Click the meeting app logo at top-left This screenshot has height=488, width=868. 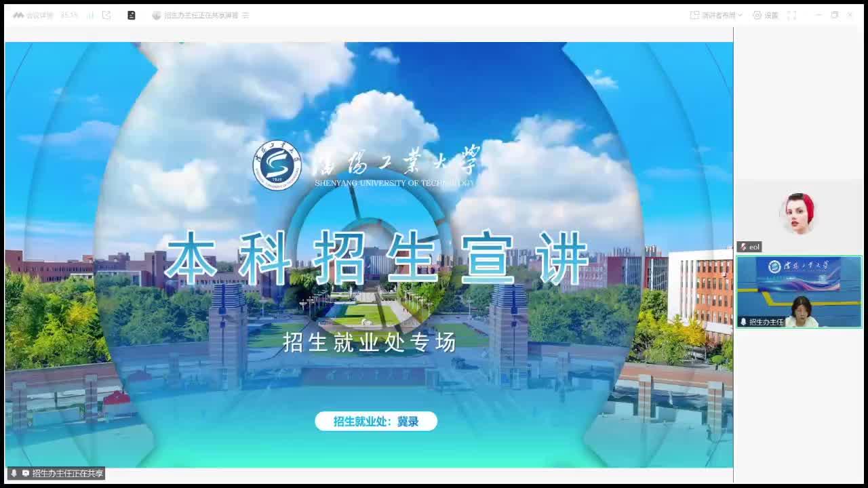18,15
